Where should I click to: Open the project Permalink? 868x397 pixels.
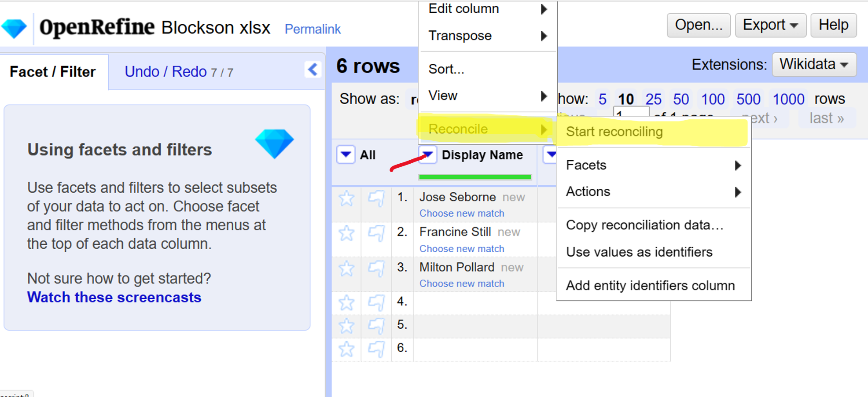[x=313, y=29]
